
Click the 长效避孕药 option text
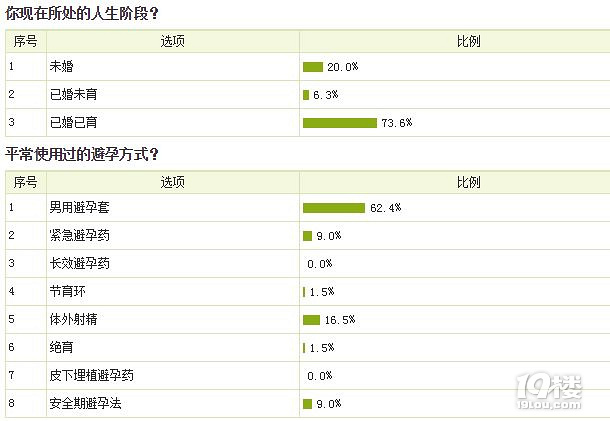coord(79,263)
